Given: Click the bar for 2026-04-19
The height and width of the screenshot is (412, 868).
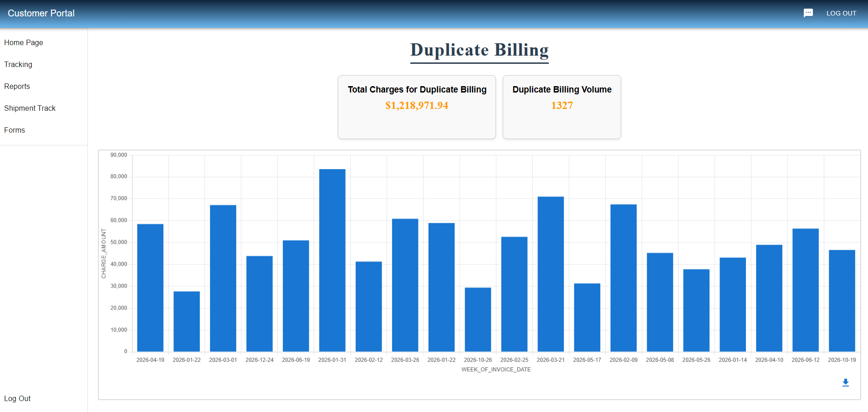Looking at the screenshot, I should 150,288.
